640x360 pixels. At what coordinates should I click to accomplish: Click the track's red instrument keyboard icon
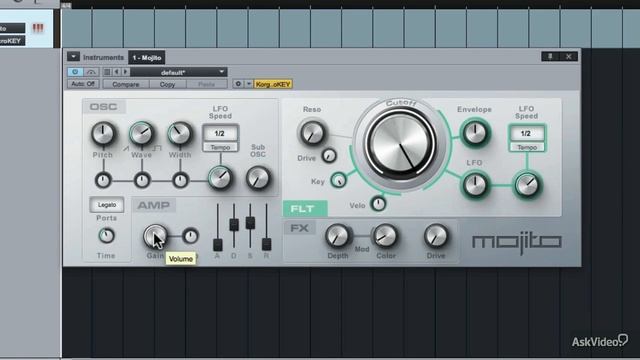click(38, 28)
